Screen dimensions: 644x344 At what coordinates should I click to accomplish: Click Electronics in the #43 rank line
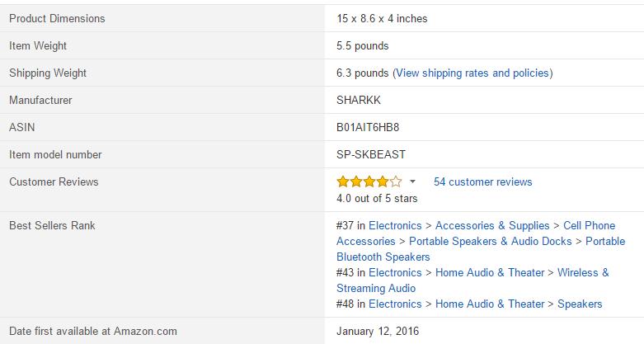click(x=395, y=272)
